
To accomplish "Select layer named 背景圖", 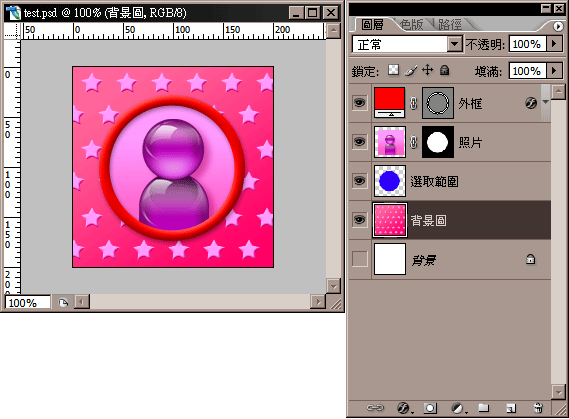I will (428, 221).
